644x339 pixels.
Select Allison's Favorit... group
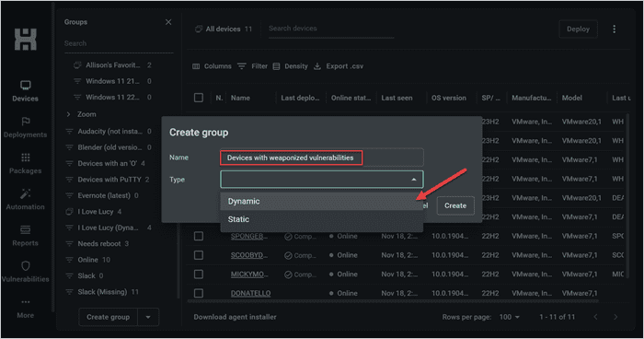pos(113,65)
